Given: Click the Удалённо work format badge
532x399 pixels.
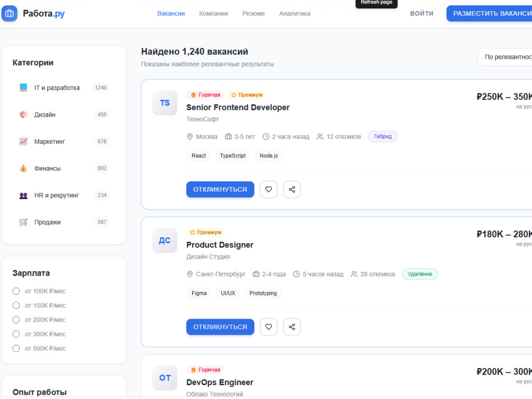Looking at the screenshot, I should pyautogui.click(x=420, y=274).
